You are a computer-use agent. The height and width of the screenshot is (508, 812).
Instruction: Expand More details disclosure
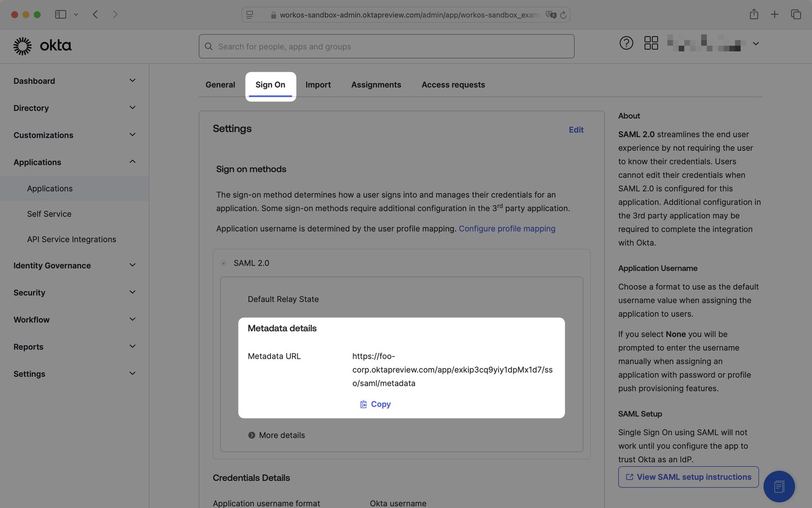pos(277,435)
